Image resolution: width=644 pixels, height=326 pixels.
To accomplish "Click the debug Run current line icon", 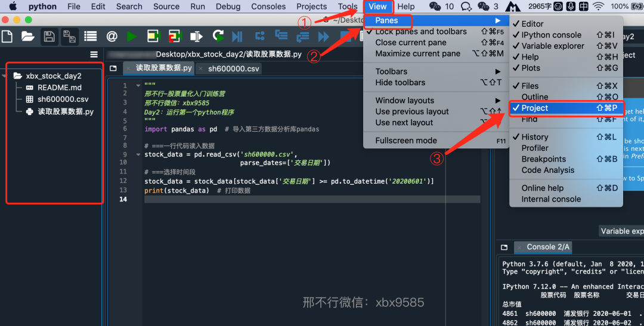I will coord(259,36).
